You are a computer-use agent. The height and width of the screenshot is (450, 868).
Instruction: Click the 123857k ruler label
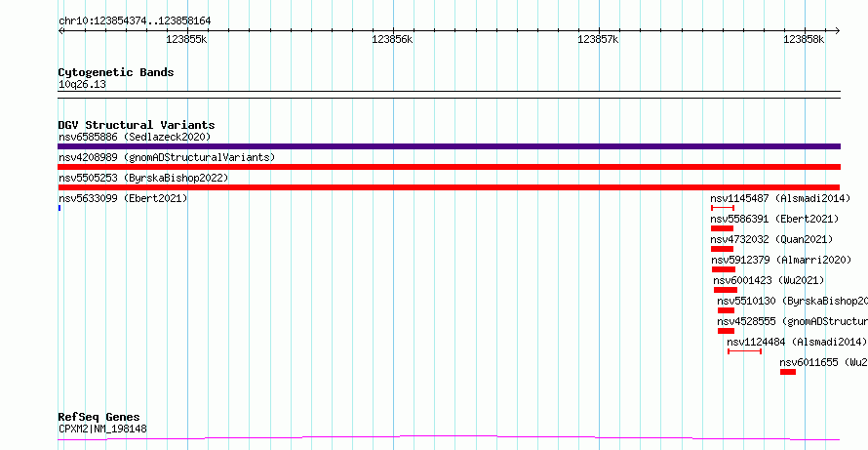(x=598, y=39)
